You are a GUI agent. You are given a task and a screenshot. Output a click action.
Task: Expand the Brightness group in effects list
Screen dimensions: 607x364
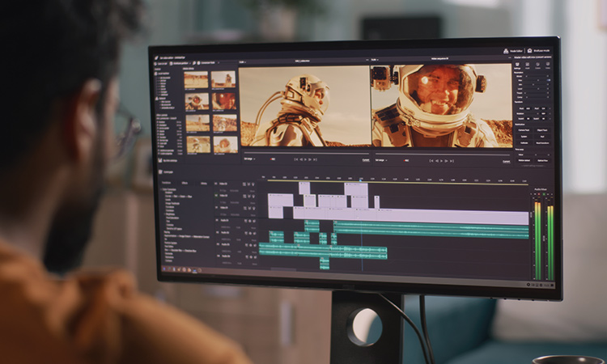pyautogui.click(x=163, y=216)
